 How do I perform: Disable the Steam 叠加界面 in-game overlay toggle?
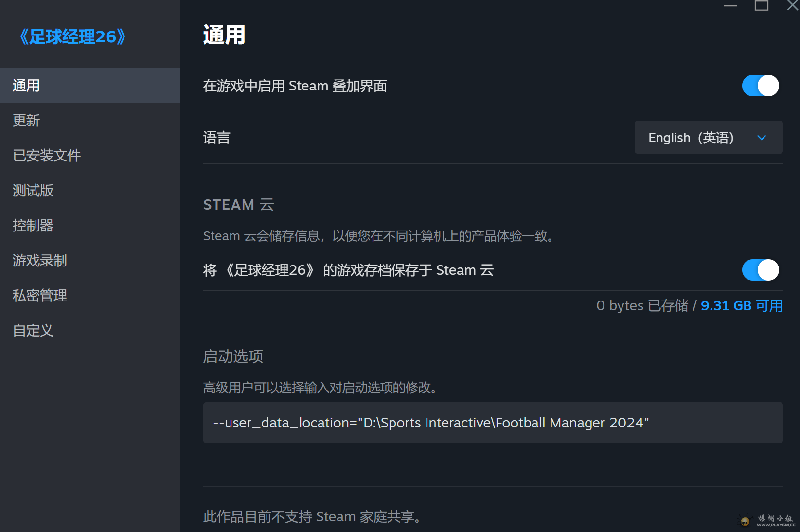click(760, 86)
